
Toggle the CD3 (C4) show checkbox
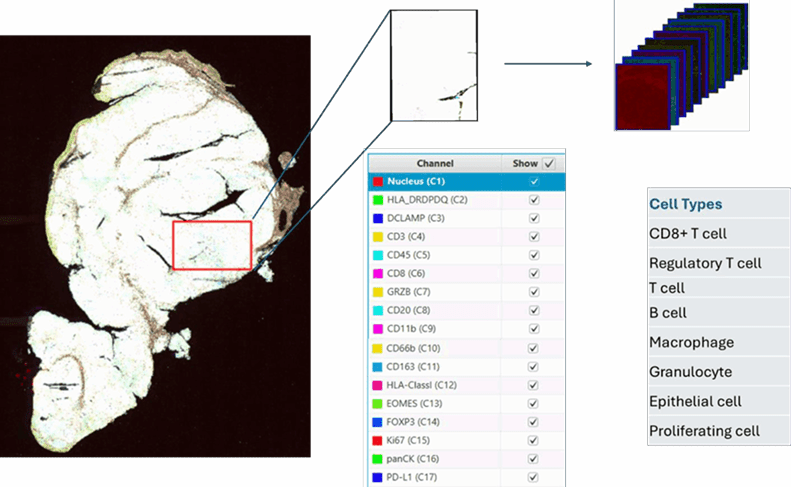534,237
